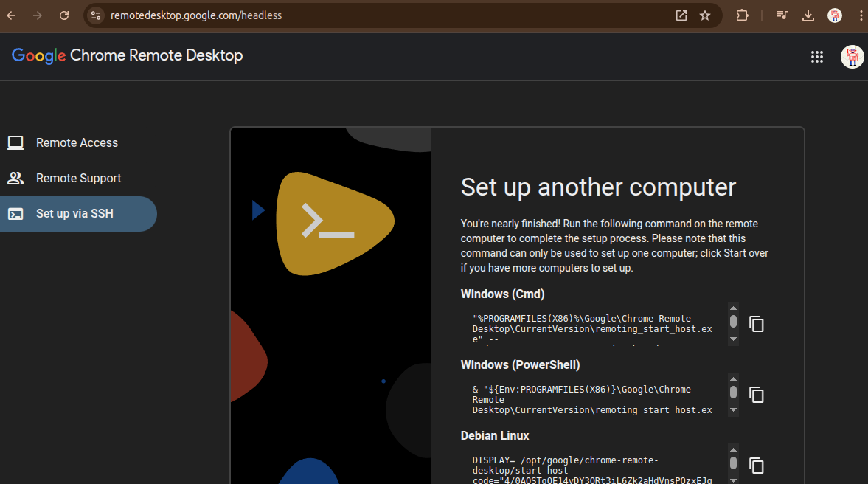This screenshot has width=868, height=484.
Task: Click scroll up arrow of PowerShell command box
Action: coord(734,379)
